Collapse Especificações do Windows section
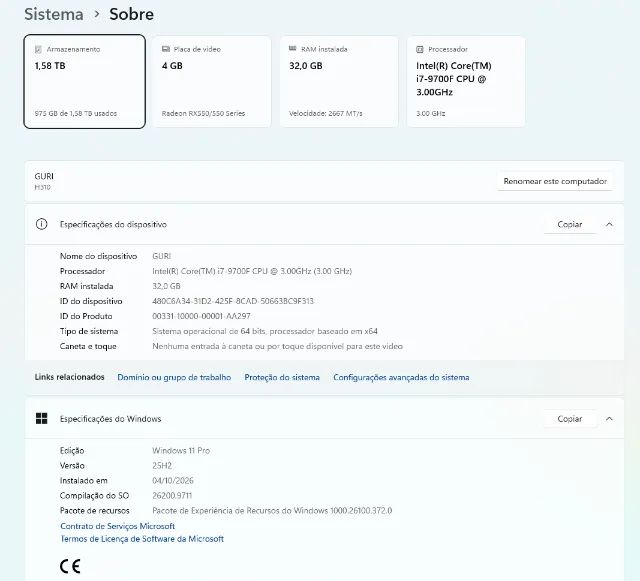 (x=609, y=419)
